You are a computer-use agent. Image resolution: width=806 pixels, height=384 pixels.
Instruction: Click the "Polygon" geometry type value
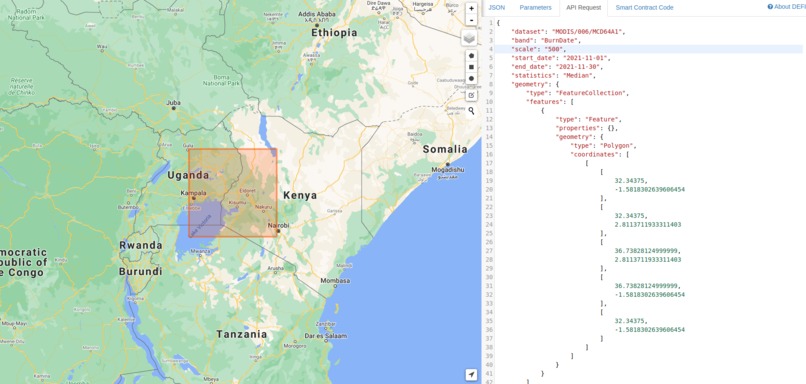point(618,145)
